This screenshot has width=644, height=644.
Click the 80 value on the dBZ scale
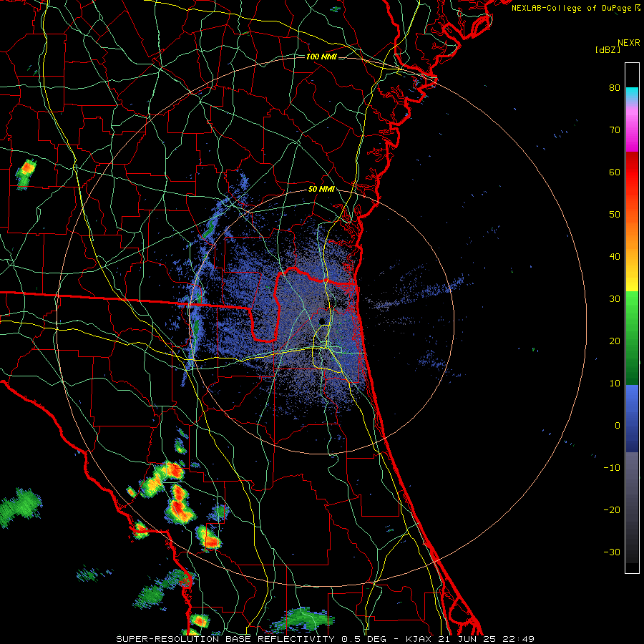coord(615,88)
